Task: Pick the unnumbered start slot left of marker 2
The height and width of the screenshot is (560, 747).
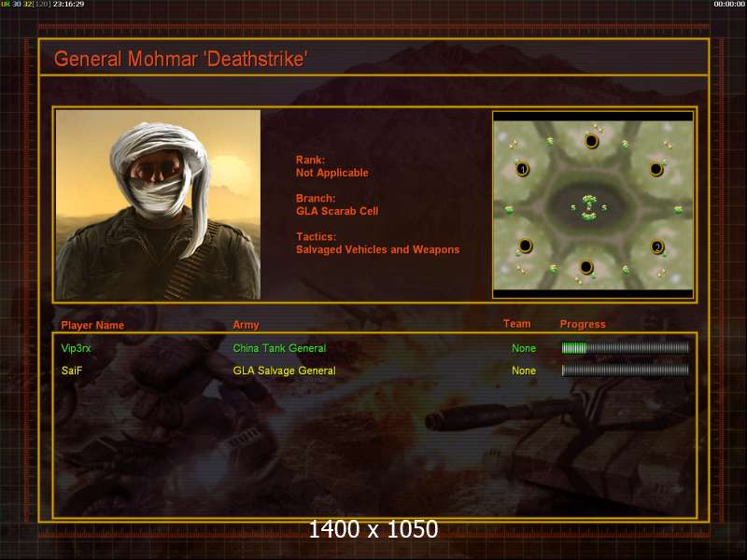Action: [x=525, y=245]
